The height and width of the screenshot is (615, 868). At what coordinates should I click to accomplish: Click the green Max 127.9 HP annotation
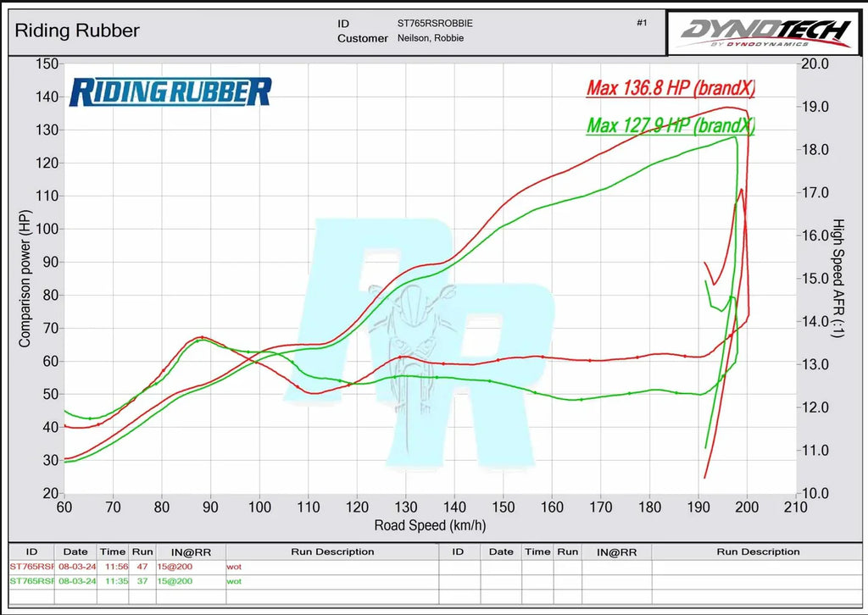pyautogui.click(x=670, y=125)
